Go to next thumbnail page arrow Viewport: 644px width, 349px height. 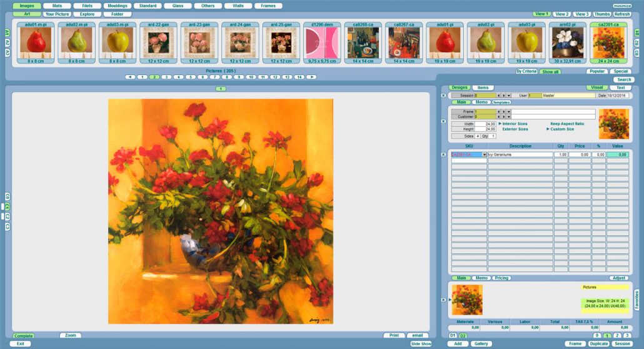tap(311, 77)
